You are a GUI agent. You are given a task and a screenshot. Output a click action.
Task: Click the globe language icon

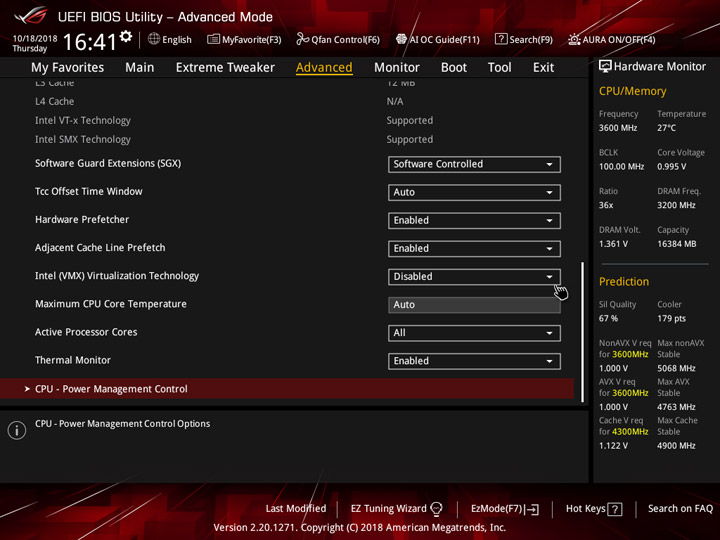154,39
